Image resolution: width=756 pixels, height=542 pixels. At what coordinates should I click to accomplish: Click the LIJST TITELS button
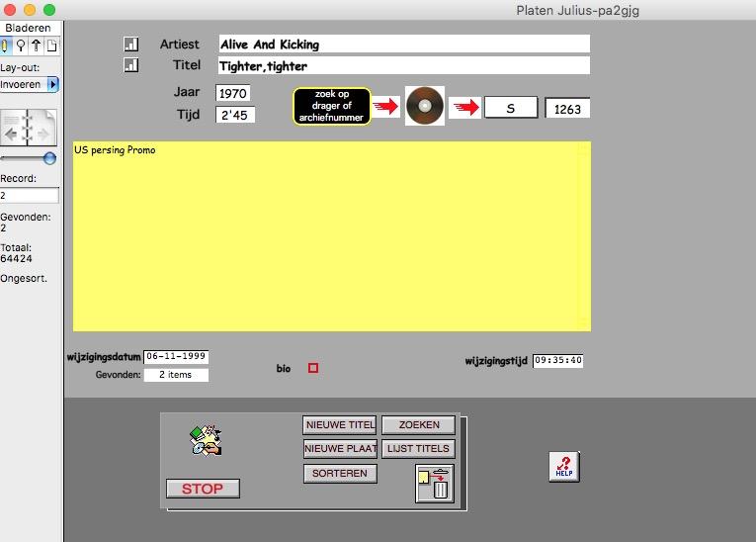(x=418, y=449)
